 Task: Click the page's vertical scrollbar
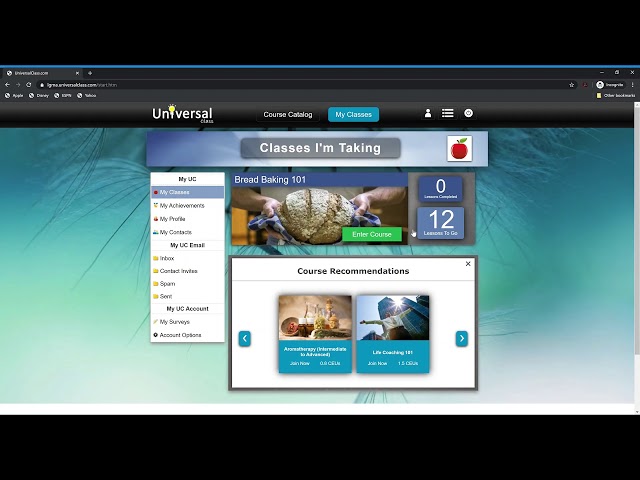click(637, 258)
